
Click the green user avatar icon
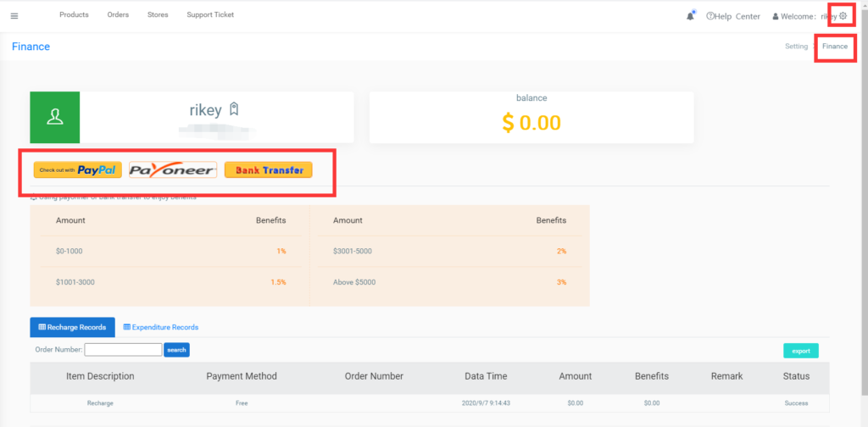coord(55,117)
